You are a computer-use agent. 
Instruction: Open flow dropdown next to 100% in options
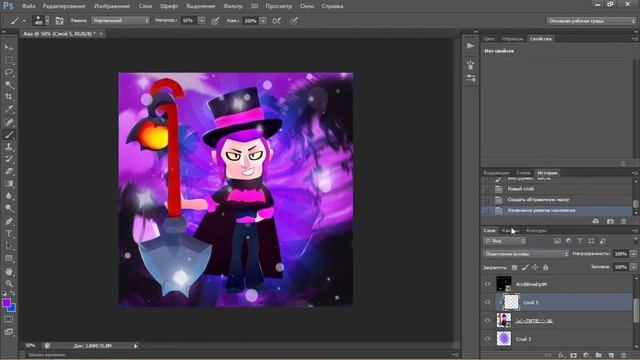click(263, 20)
